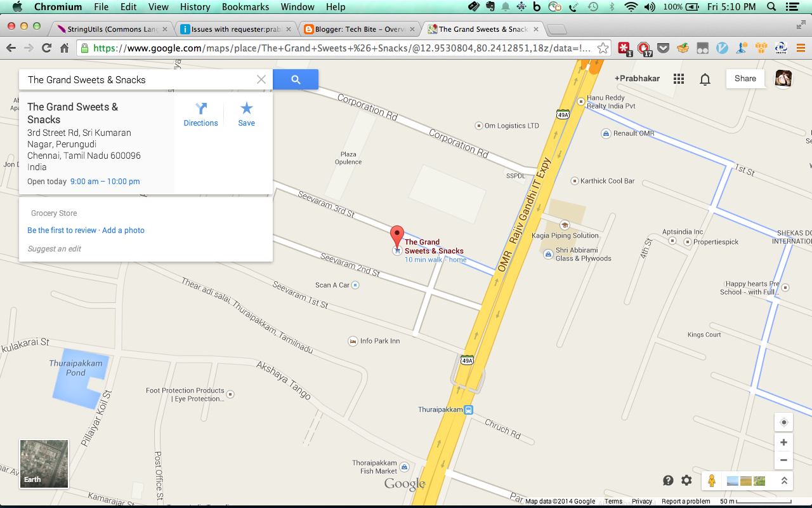Open the Apple menu
The image size is (812, 508).
17,7
